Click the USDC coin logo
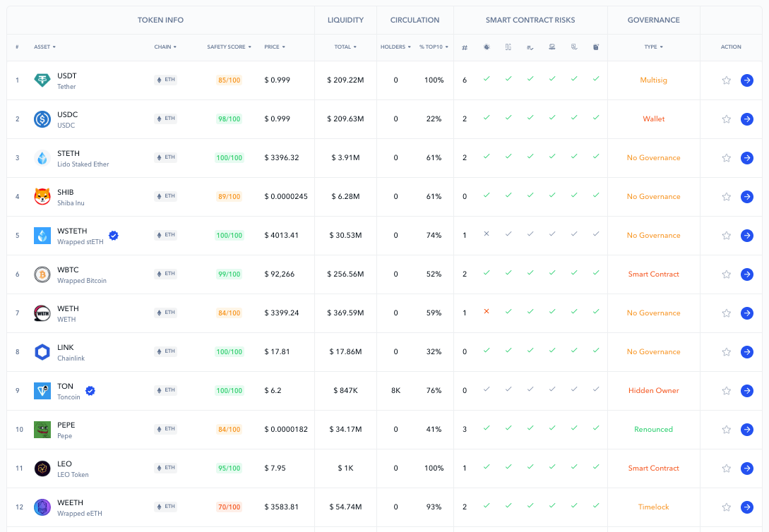The width and height of the screenshot is (769, 532). [42, 119]
